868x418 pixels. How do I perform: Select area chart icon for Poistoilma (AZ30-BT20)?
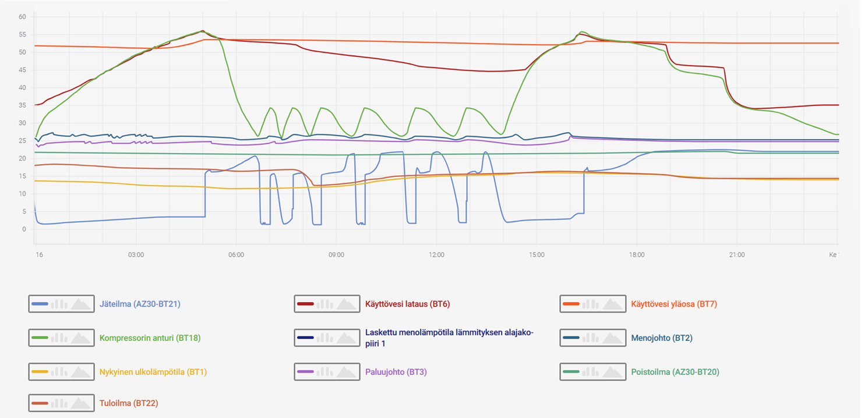[x=612, y=371]
